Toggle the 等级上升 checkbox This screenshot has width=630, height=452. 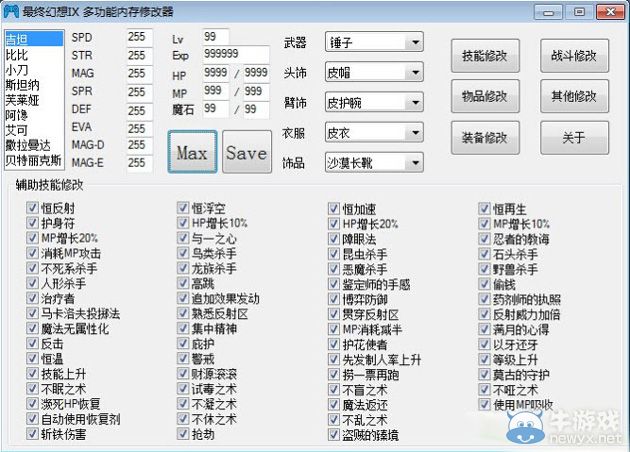(x=484, y=359)
